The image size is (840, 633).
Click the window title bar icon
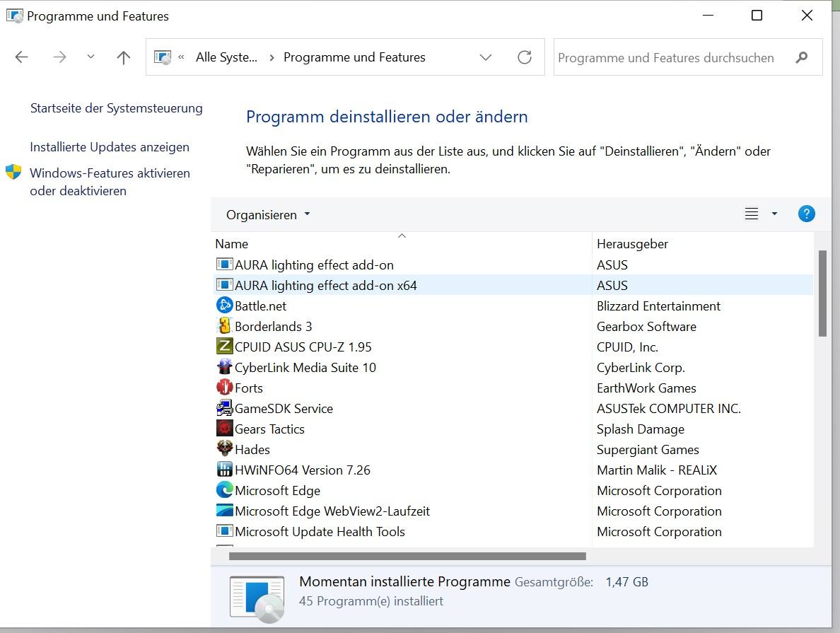(14, 16)
